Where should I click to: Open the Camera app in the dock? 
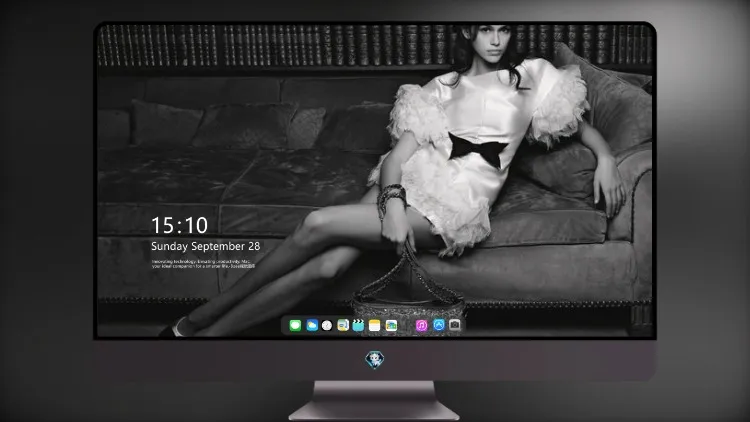click(x=455, y=325)
